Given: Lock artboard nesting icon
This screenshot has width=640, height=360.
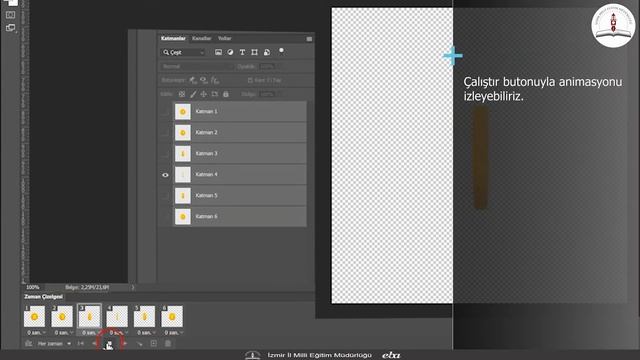Looking at the screenshot, I should point(215,94).
